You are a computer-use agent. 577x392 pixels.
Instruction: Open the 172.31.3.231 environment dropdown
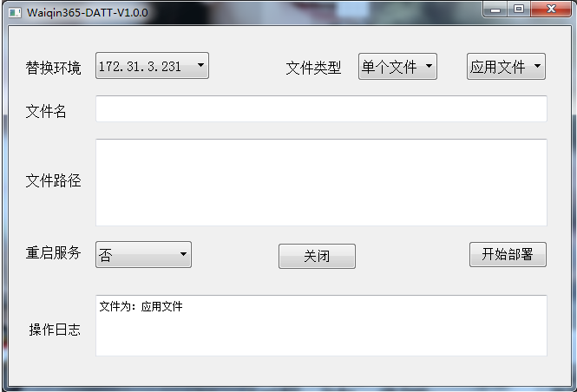(152, 65)
